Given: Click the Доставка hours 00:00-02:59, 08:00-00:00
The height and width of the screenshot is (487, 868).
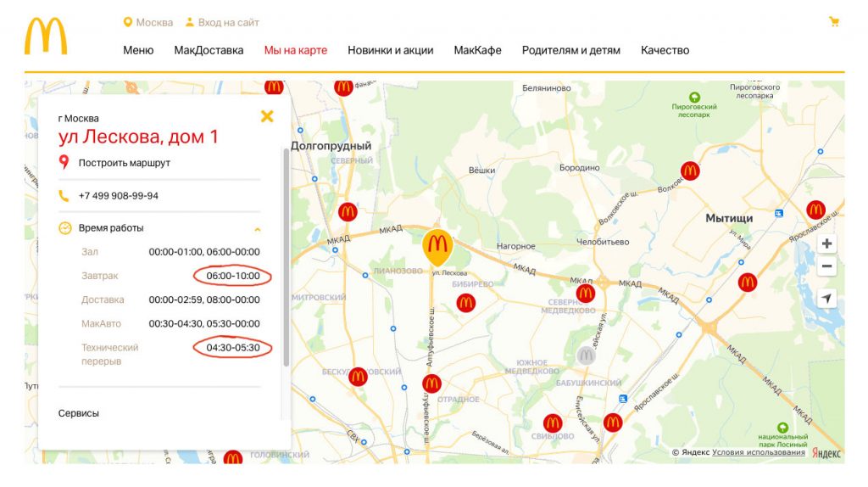Looking at the screenshot, I should click(x=204, y=299).
